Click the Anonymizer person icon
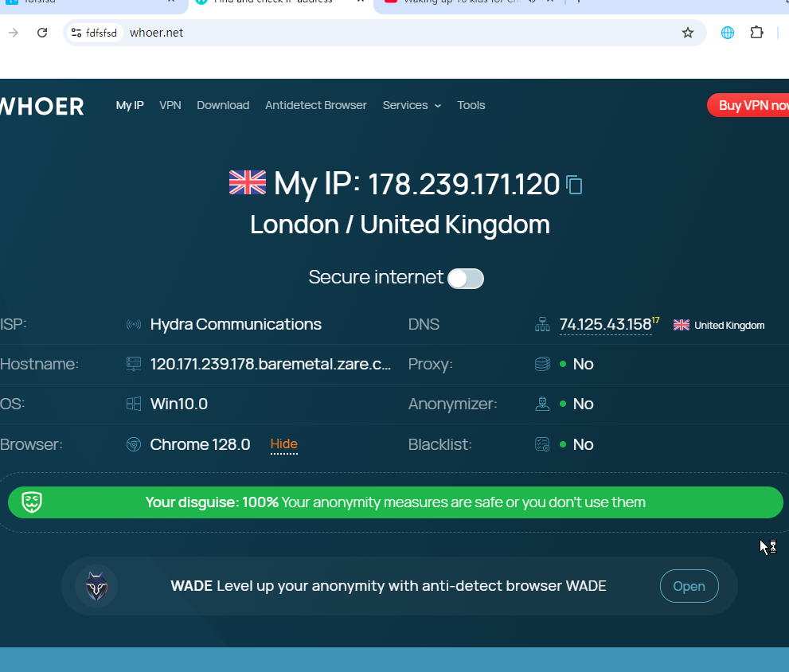Image resolution: width=789 pixels, height=672 pixels. click(x=542, y=404)
